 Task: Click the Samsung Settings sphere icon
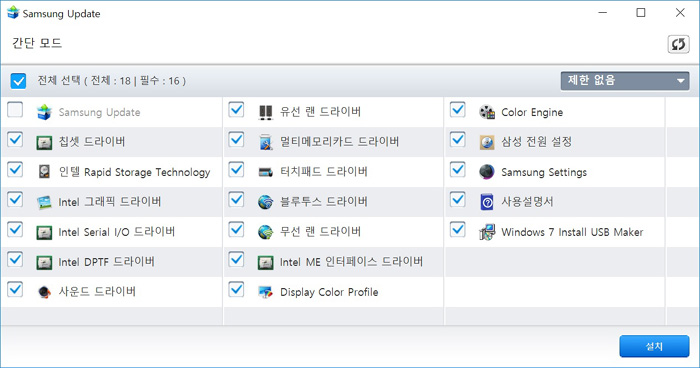point(487,172)
